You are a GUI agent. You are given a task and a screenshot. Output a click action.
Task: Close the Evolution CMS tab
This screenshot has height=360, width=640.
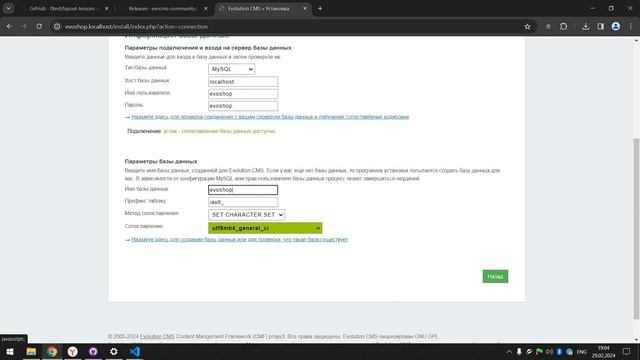(x=305, y=8)
